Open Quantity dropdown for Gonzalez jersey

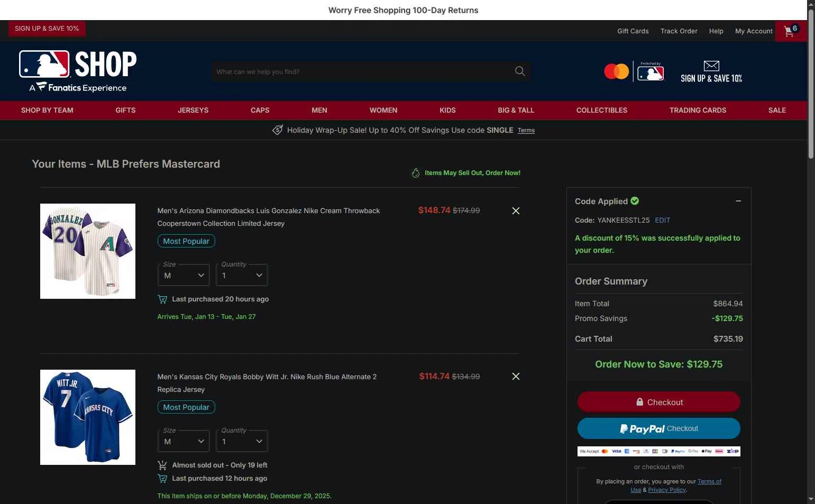click(242, 275)
